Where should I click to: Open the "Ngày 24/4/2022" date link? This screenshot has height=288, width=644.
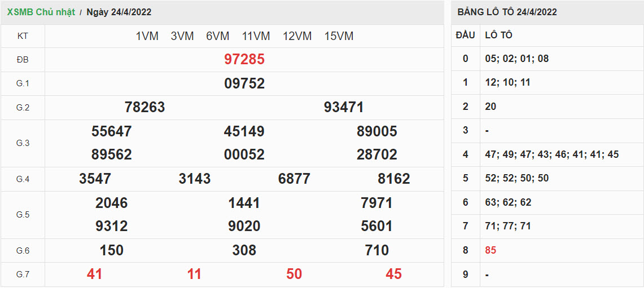119,12
